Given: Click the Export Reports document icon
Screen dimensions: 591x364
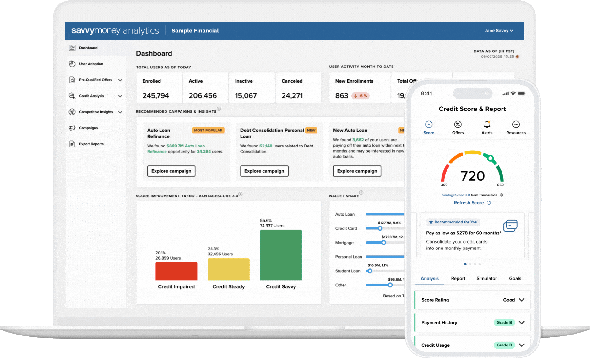Looking at the screenshot, I should click(72, 144).
